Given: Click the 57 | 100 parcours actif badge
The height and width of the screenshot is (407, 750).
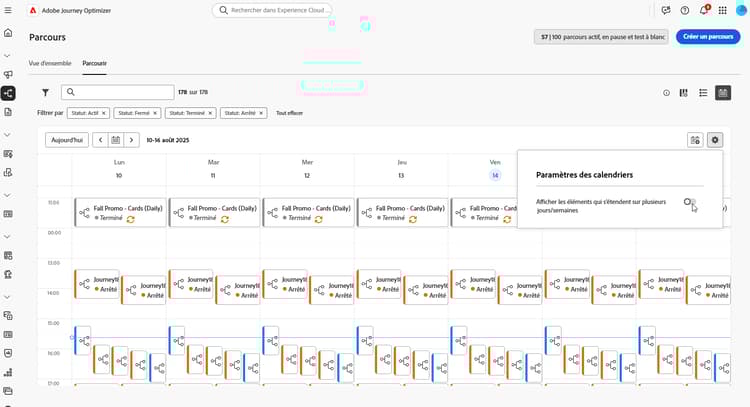Looking at the screenshot, I should pyautogui.click(x=601, y=37).
